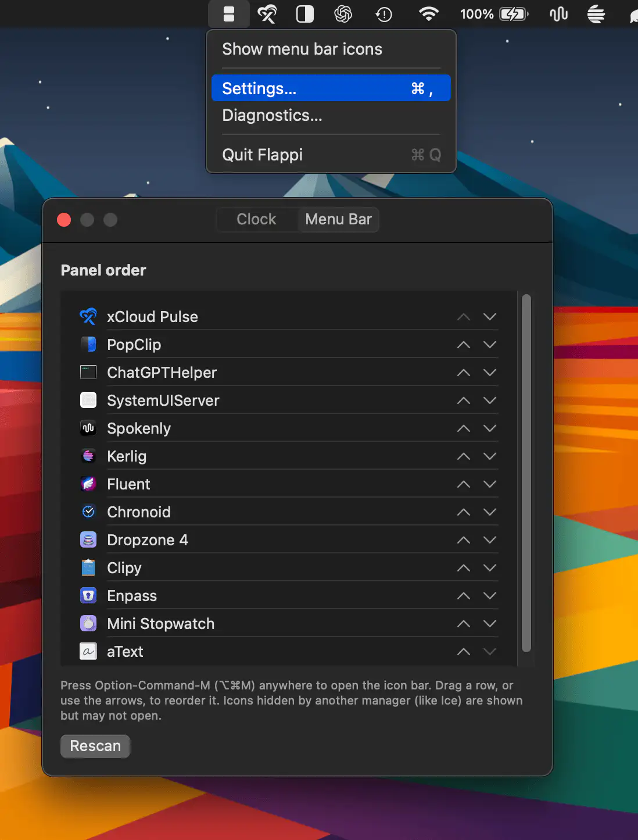Move Dropzone 4 down

490,540
